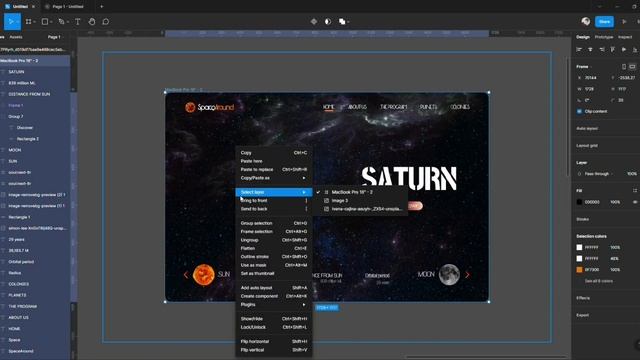The height and width of the screenshot is (360, 640).
Task: Choose Flatten from the context menu
Action: (x=273, y=248)
